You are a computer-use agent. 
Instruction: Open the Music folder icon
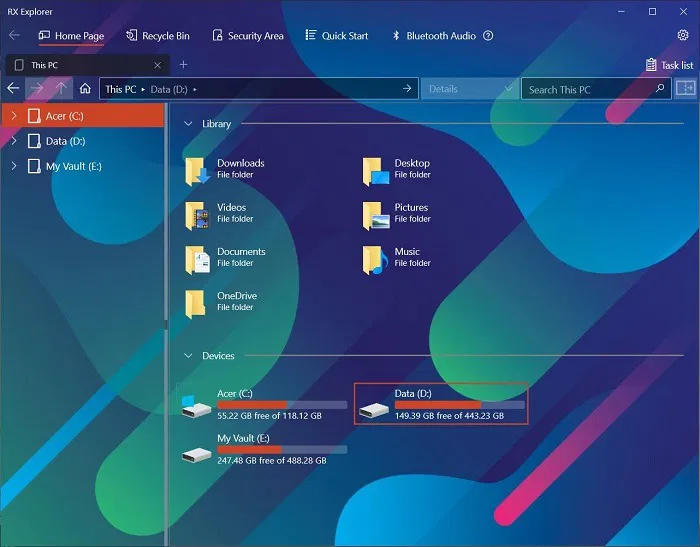click(375, 259)
